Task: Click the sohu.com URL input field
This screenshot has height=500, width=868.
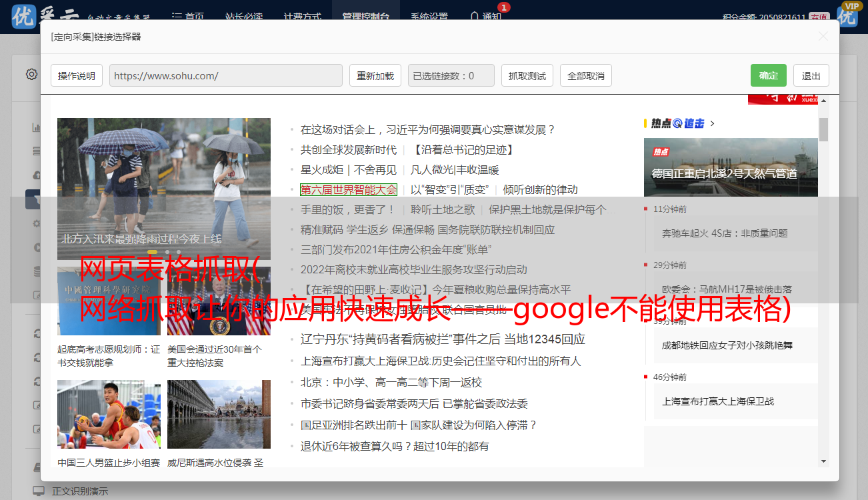Action: 225,76
